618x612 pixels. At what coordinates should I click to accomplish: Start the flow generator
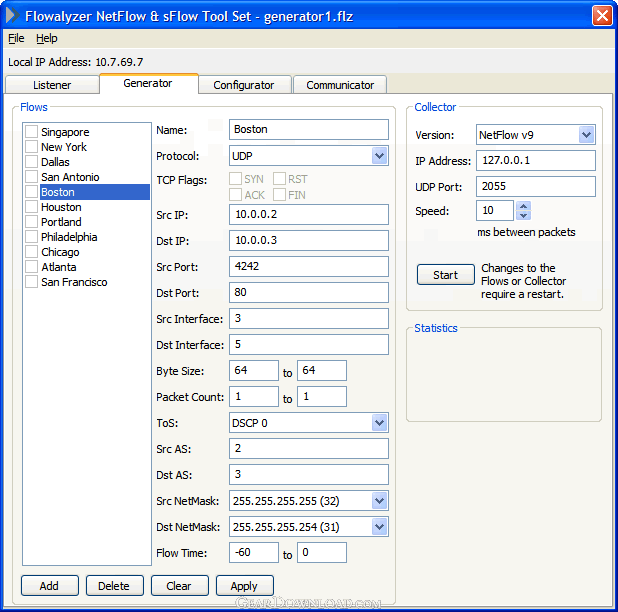pos(446,275)
